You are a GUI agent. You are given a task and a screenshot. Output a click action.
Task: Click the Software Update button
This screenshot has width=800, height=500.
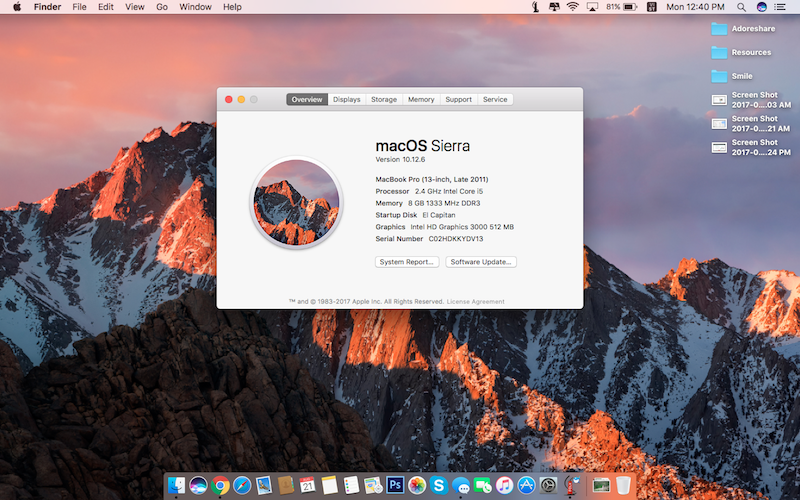[x=481, y=262]
